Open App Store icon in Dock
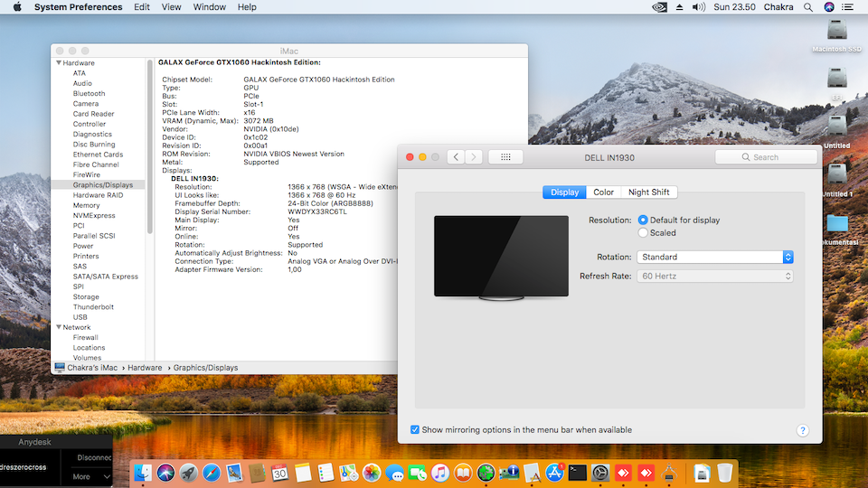Screen dimensions: 868x488 (x=554, y=473)
